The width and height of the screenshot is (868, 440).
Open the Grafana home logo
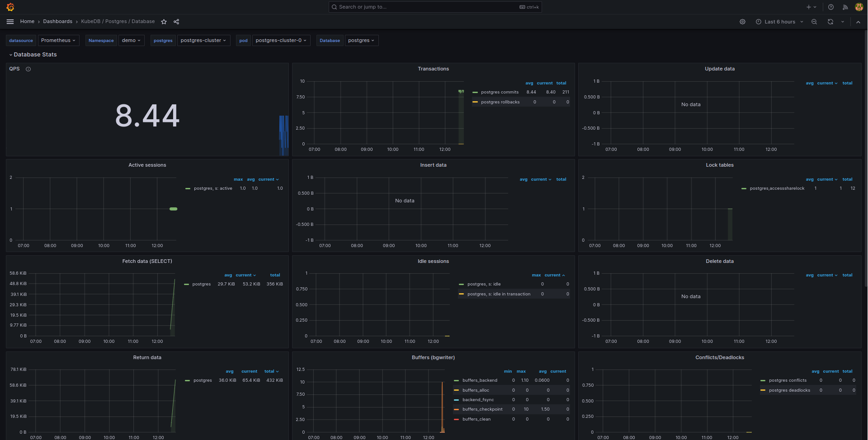point(10,7)
